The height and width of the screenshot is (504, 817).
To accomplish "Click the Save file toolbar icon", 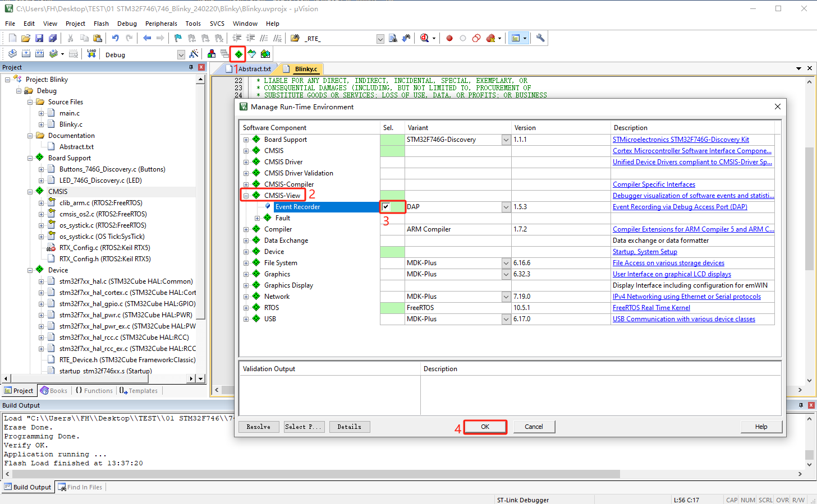I will pos(39,38).
